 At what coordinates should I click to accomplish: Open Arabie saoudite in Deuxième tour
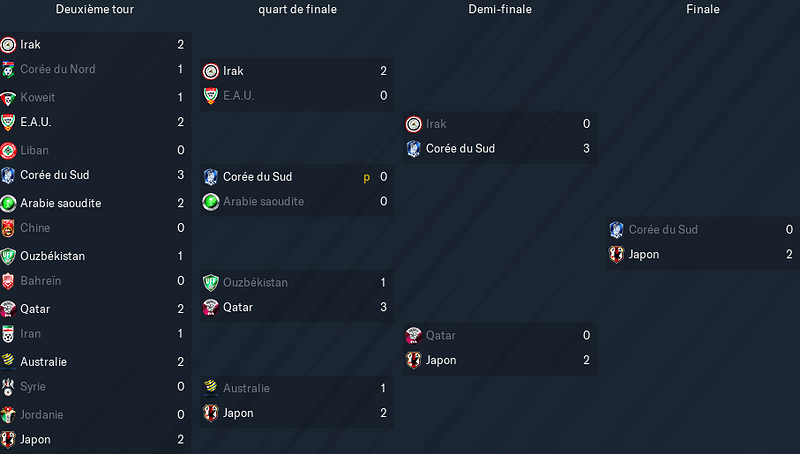[61, 203]
